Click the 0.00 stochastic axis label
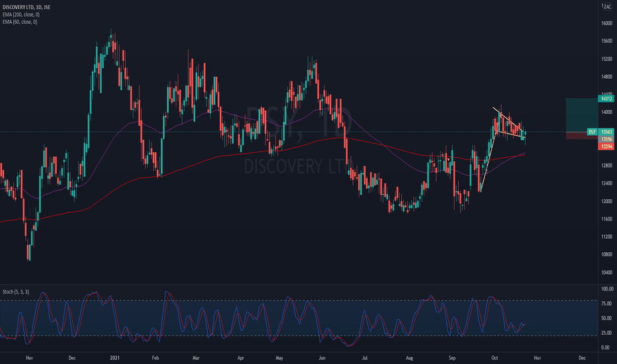 (x=606, y=347)
